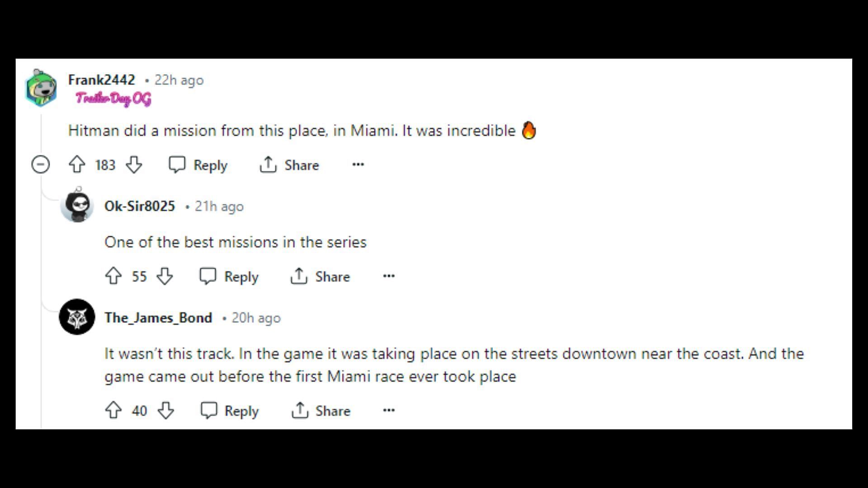Expand the more options for Ok-Sir8025's reply

click(388, 276)
